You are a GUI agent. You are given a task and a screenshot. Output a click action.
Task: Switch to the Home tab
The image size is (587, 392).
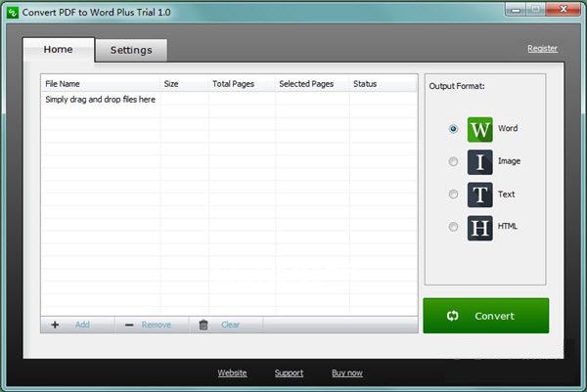click(59, 50)
